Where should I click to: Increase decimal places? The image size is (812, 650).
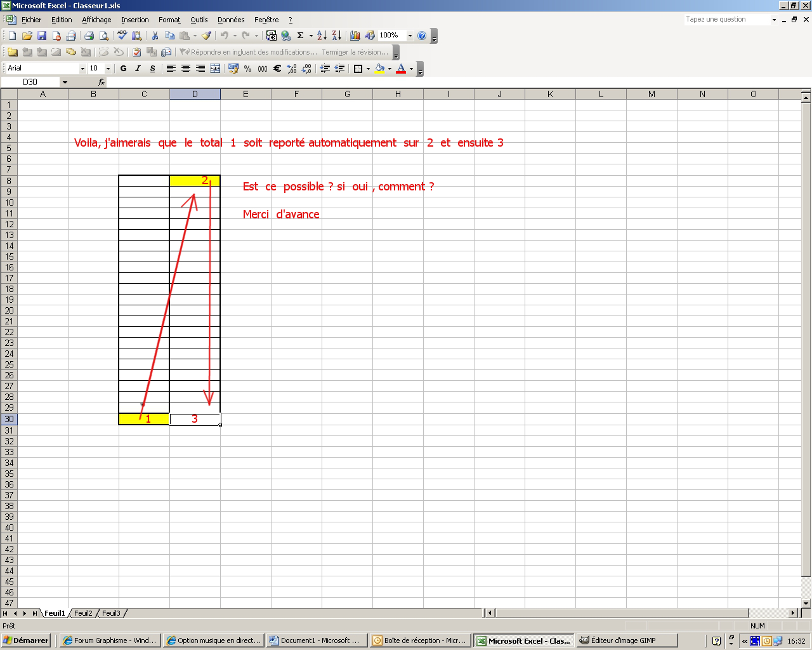[292, 69]
